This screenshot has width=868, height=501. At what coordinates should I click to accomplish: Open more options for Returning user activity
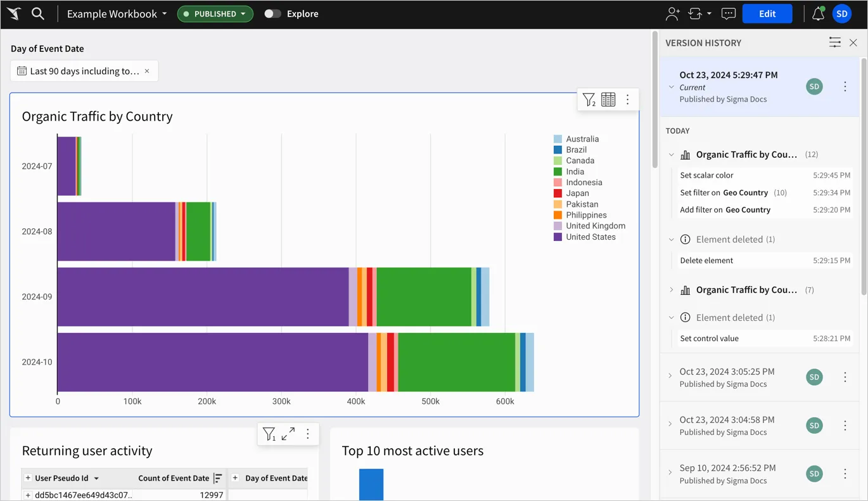(308, 434)
